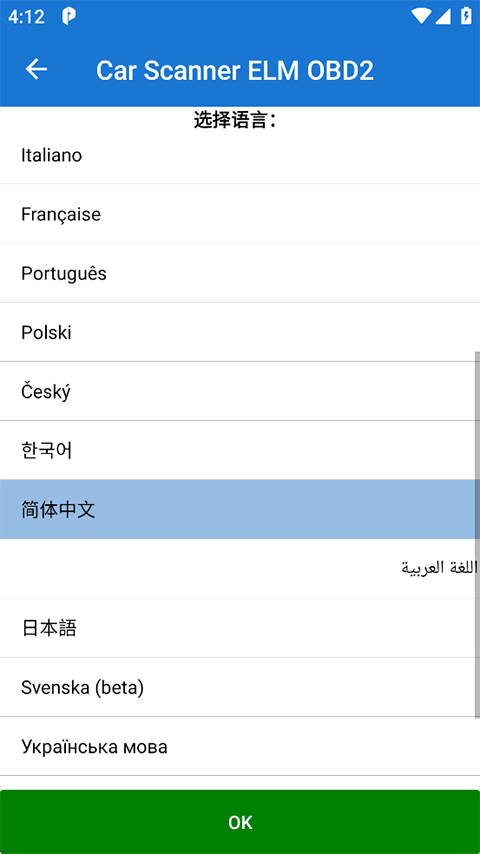The width and height of the screenshot is (480, 854).
Task: Choose Svenska (beta) language
Action: click(240, 687)
